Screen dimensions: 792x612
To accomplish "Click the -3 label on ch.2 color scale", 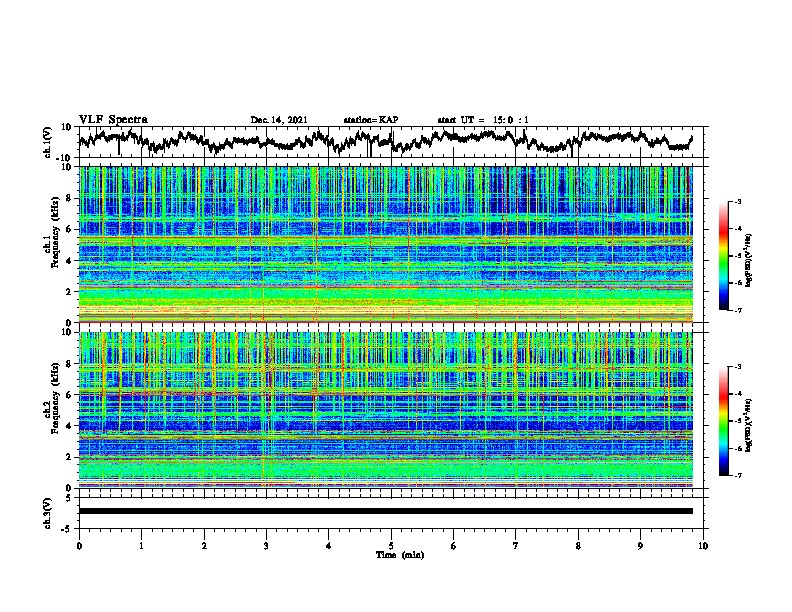I will point(737,367).
